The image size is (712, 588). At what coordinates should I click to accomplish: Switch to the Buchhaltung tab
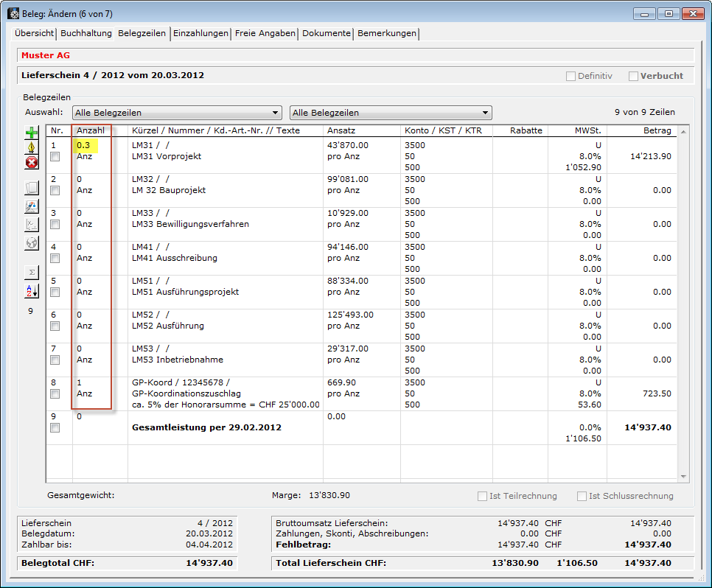pyautogui.click(x=86, y=33)
